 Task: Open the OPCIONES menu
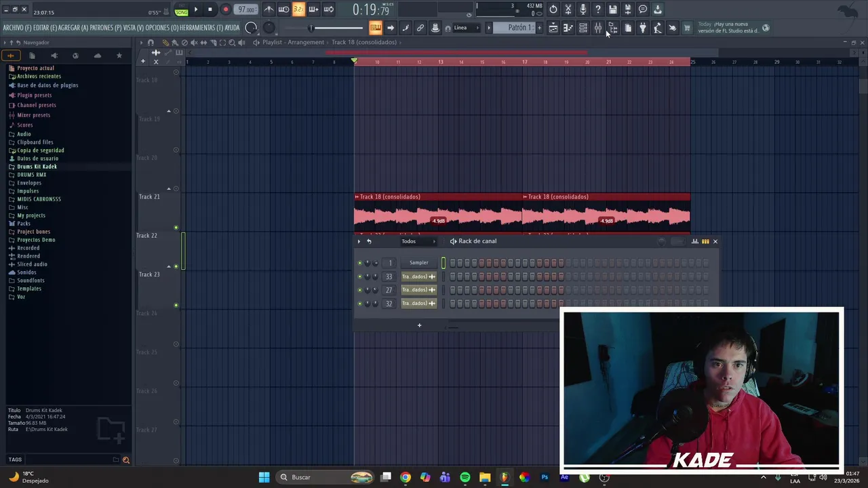pyautogui.click(x=161, y=28)
